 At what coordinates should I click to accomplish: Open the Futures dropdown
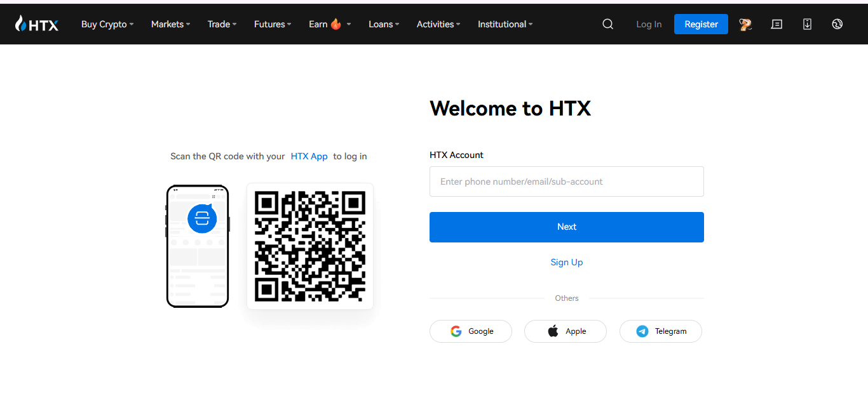coord(272,24)
